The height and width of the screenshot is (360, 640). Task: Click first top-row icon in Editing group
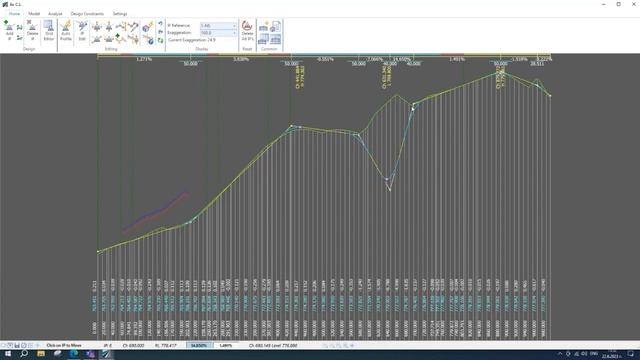pos(96,27)
